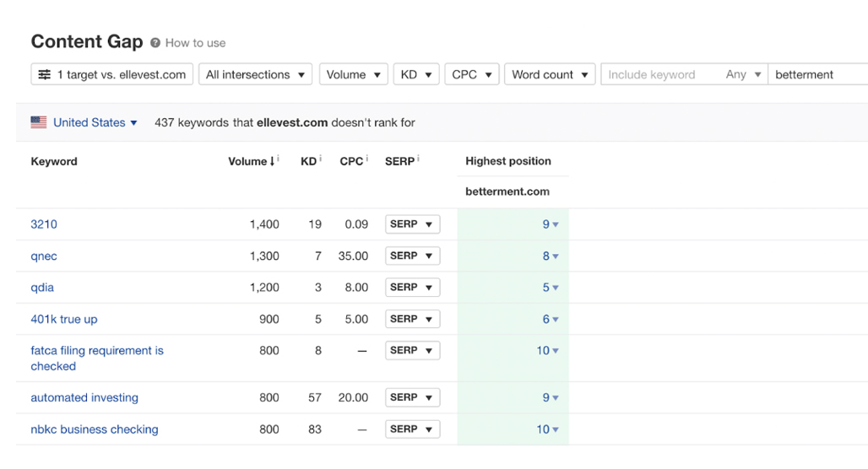Open the 3210 keyword link
868x469 pixels.
click(44, 224)
